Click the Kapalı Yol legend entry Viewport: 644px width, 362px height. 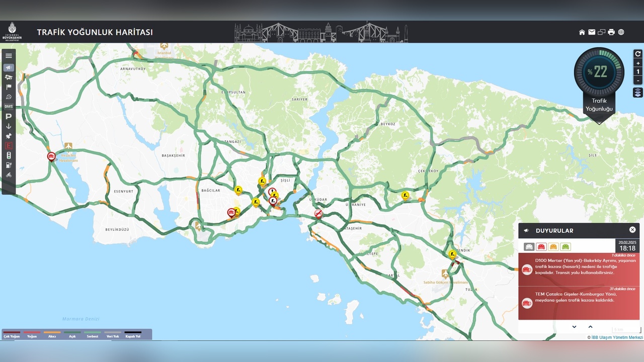tap(133, 334)
